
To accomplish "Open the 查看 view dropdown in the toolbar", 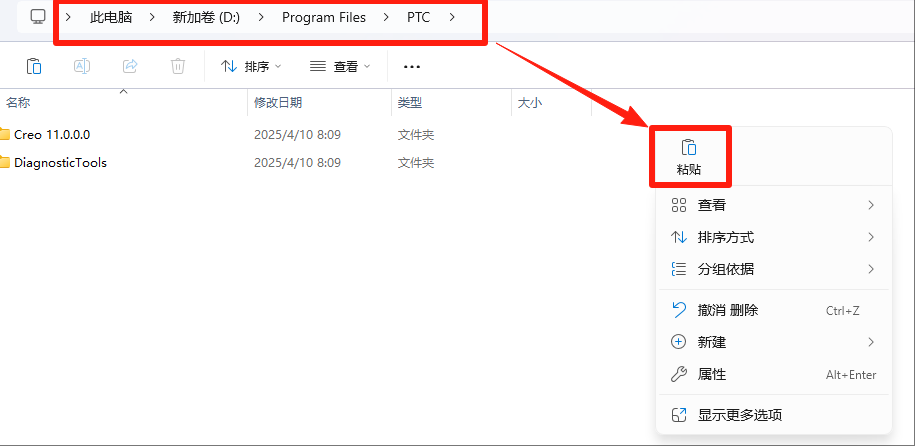I will 340,67.
